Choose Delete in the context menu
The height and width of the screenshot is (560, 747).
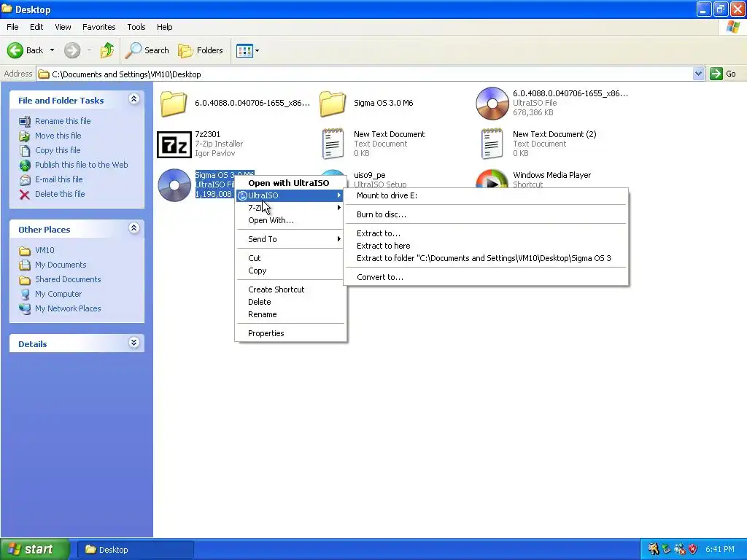pyautogui.click(x=290, y=302)
